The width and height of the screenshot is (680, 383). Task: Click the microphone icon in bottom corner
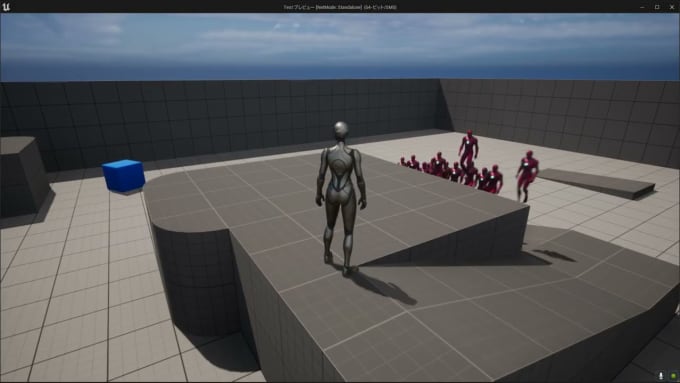661,376
